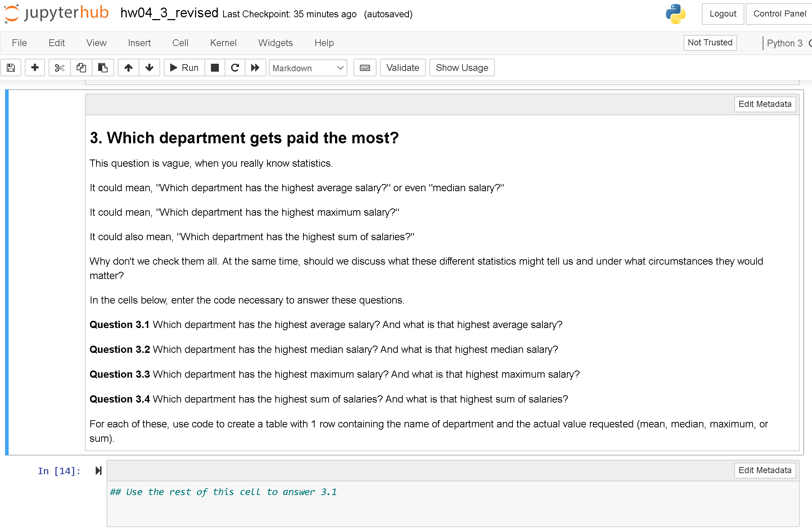Click the Validate button
Viewport: 812px width, 530px height.
point(402,68)
